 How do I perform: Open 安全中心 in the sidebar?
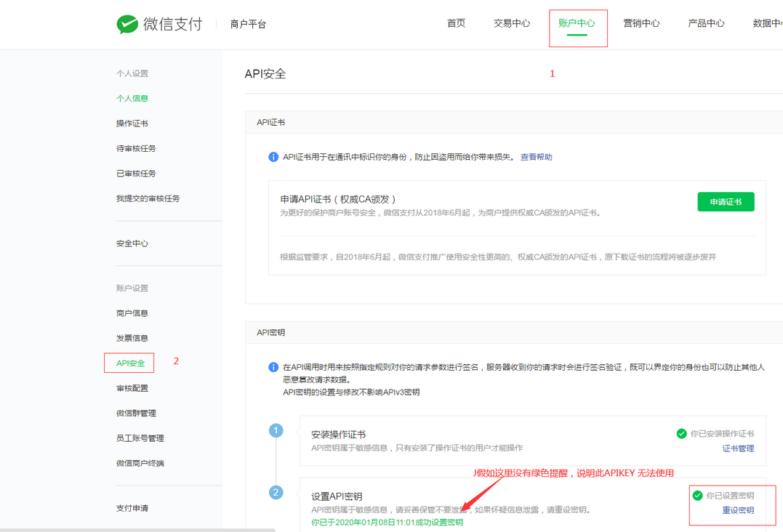pos(132,243)
